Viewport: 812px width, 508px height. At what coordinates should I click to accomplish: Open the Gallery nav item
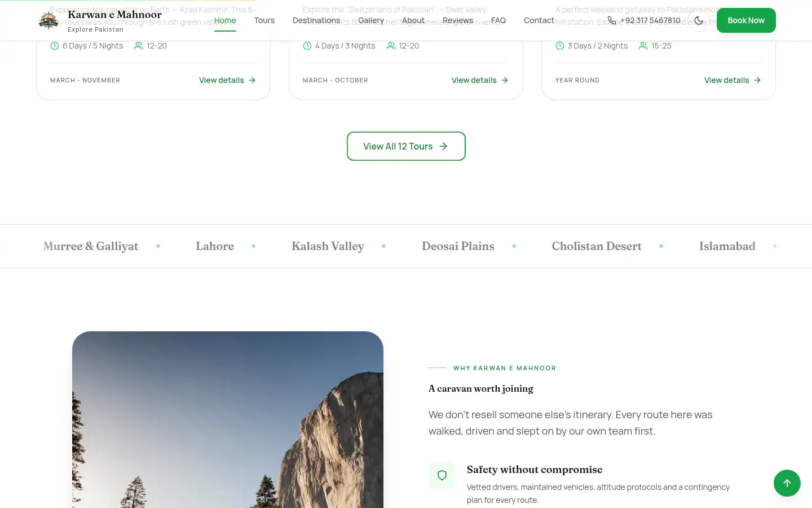(371, 20)
